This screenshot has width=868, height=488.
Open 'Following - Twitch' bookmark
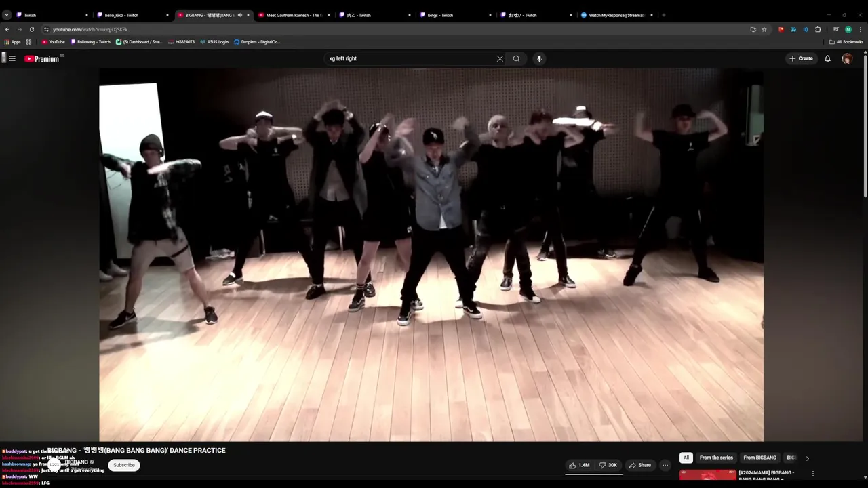point(90,42)
